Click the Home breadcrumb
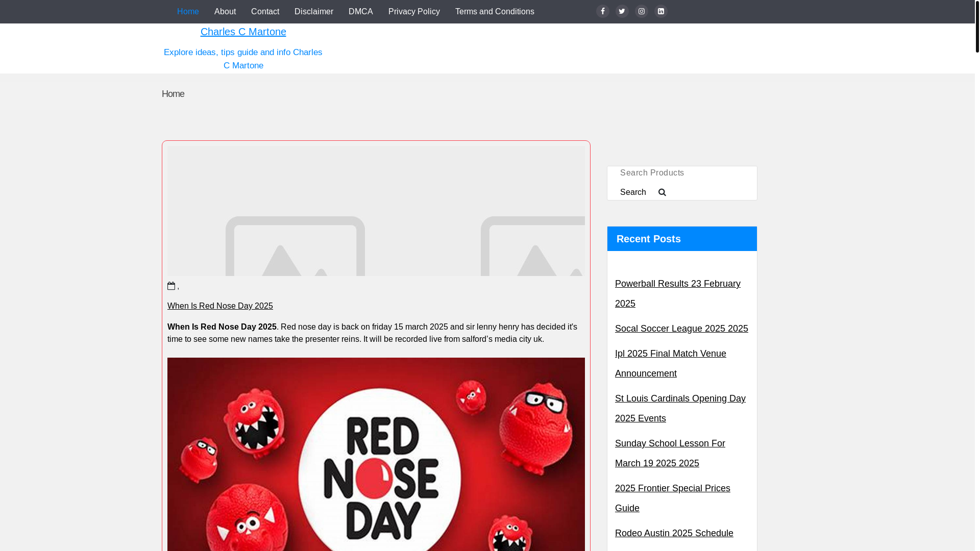Image resolution: width=980 pixels, height=551 pixels. point(173,94)
